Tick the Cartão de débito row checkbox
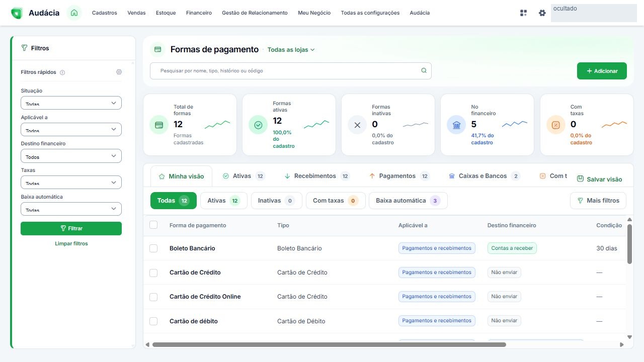The width and height of the screenshot is (644, 362). [153, 321]
